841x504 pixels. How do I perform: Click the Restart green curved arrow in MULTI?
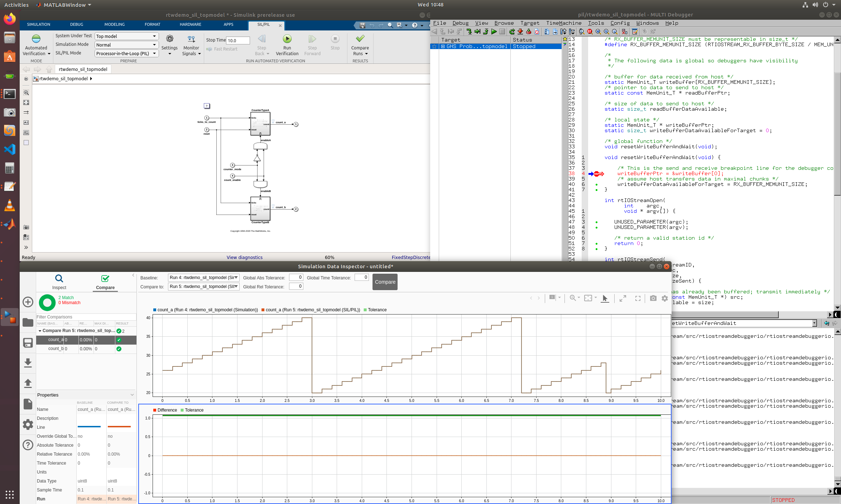(x=512, y=32)
